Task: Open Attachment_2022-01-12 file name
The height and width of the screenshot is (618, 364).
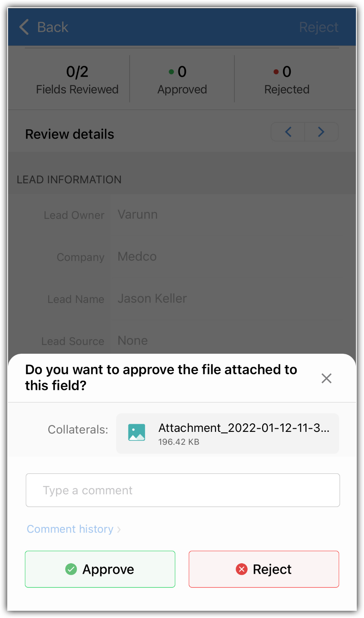Action: coord(244,427)
